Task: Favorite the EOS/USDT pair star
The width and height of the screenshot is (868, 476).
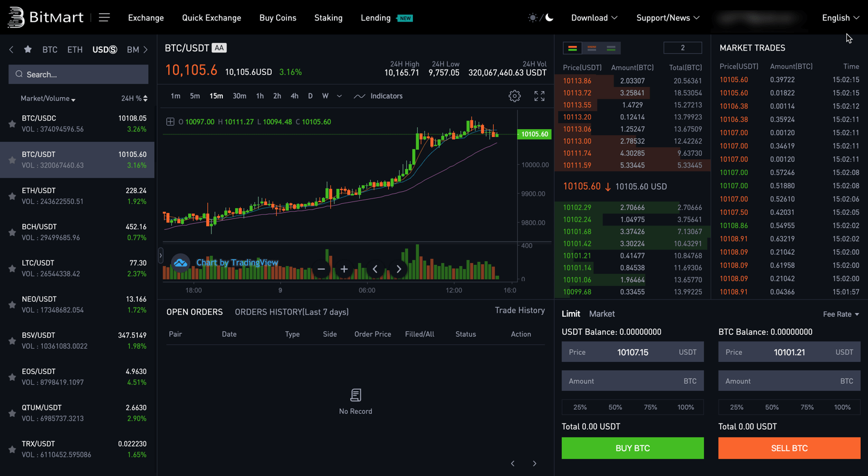Action: [x=12, y=377]
